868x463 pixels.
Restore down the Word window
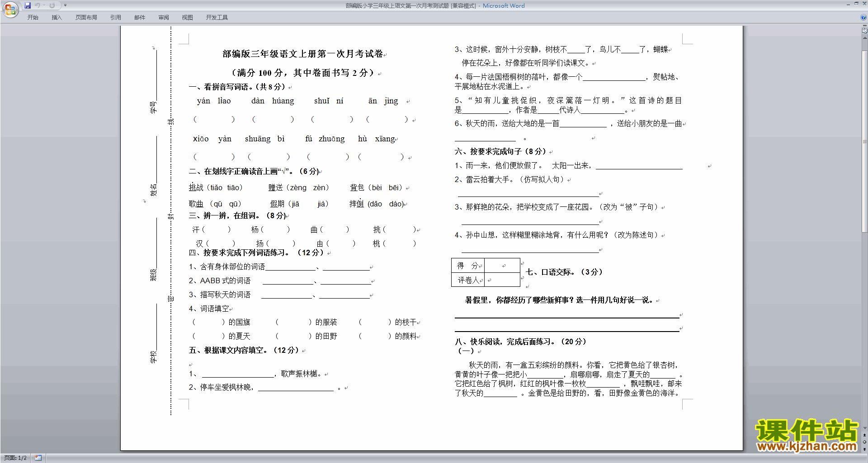click(856, 4)
